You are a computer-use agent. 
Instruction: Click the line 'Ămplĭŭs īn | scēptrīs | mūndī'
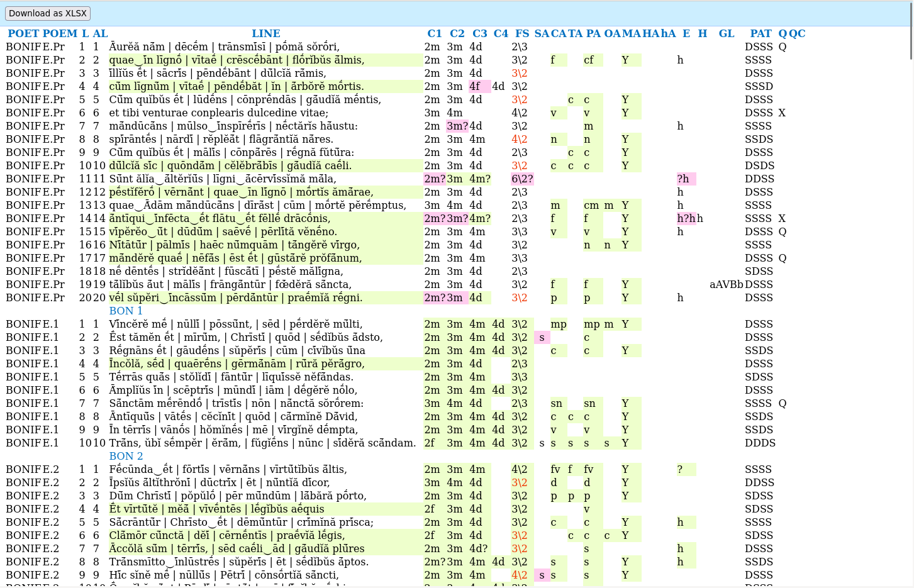click(265, 390)
